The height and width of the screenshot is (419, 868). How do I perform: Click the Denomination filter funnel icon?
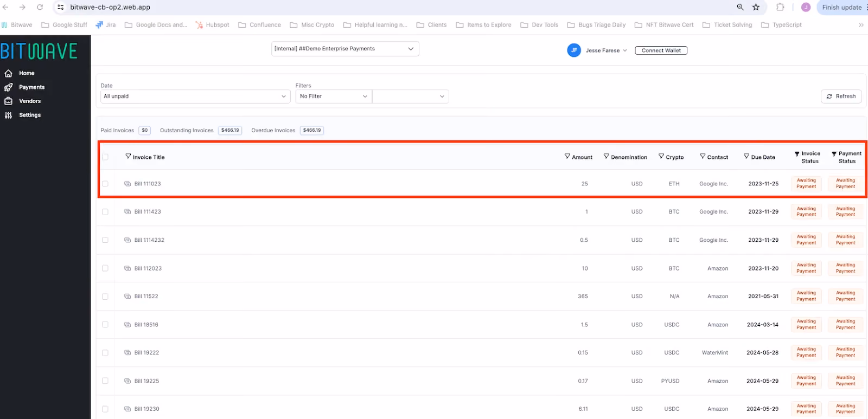607,156
